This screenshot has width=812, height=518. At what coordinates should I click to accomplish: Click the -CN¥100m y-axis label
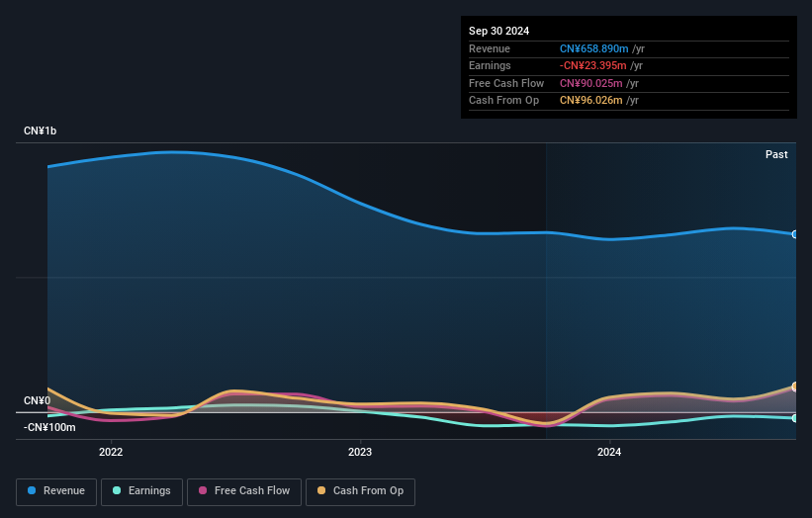[49, 427]
